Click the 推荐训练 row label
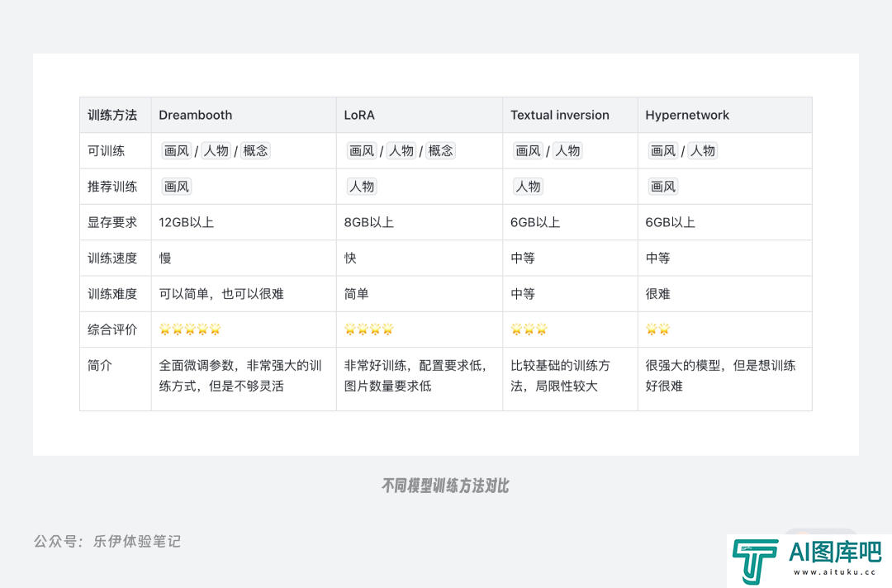892x588 pixels. click(x=112, y=187)
